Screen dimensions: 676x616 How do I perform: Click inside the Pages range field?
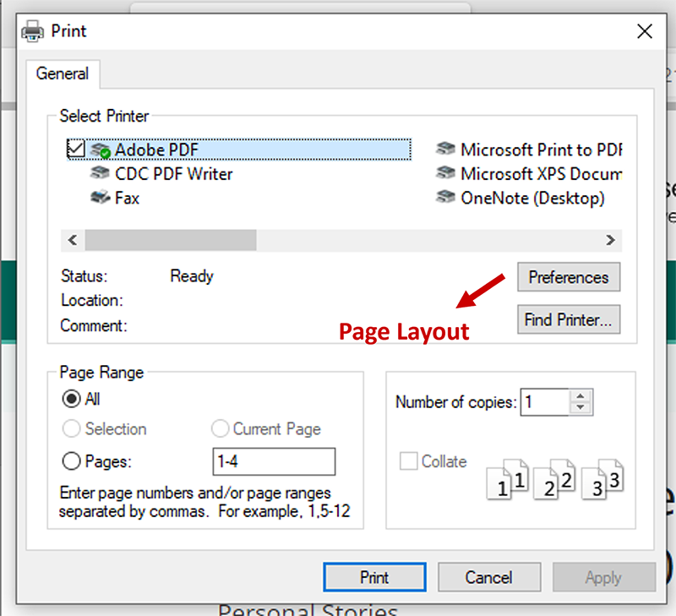(272, 461)
